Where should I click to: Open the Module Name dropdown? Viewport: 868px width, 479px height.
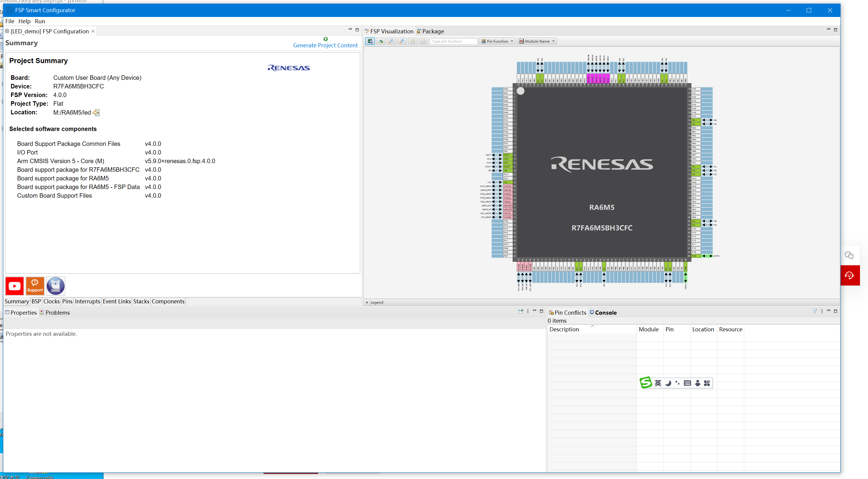[537, 41]
